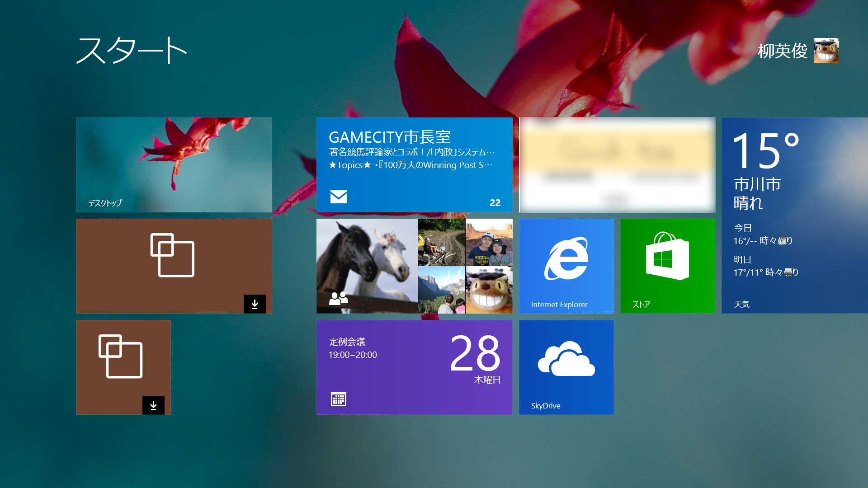Screen dimensions: 868x488
Task: Open the 定例会議 calendar appointment
Action: point(347,342)
